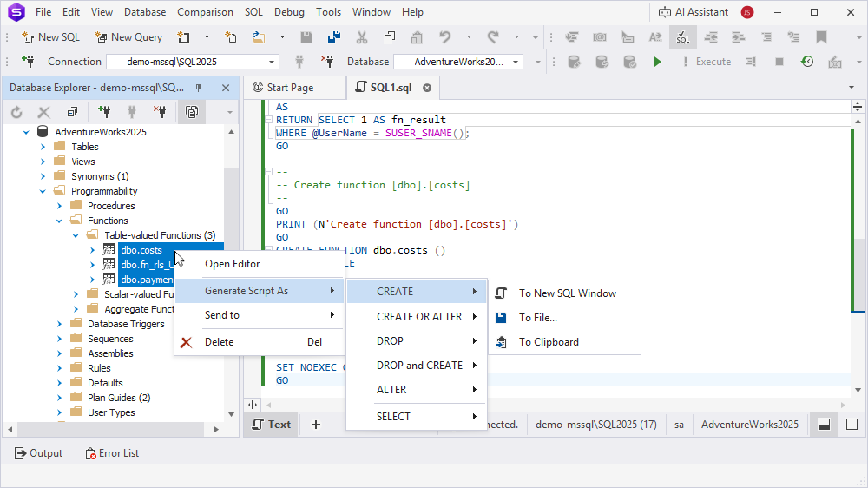Click the New Query toolbar button
The width and height of the screenshot is (868, 488).
pyautogui.click(x=128, y=37)
